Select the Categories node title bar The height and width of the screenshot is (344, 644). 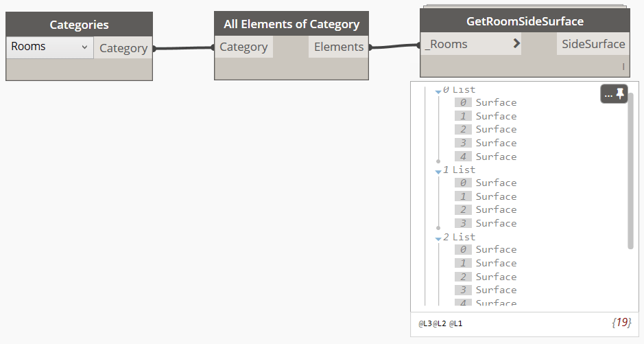(x=79, y=25)
